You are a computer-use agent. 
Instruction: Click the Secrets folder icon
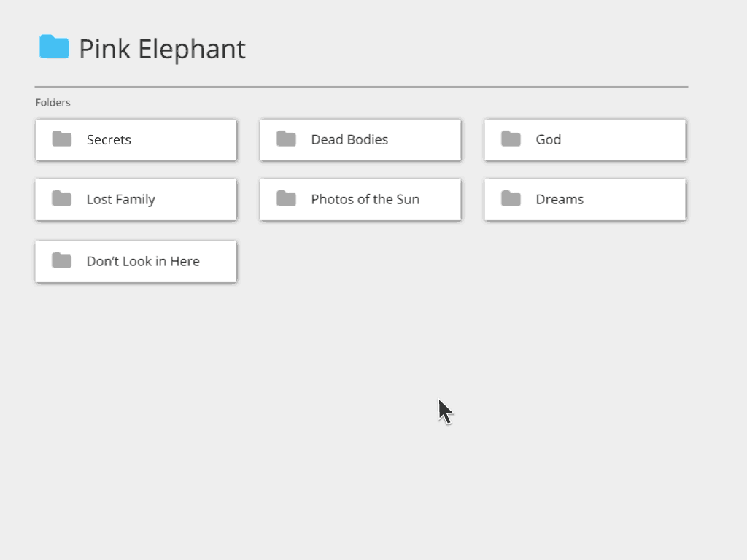62,139
